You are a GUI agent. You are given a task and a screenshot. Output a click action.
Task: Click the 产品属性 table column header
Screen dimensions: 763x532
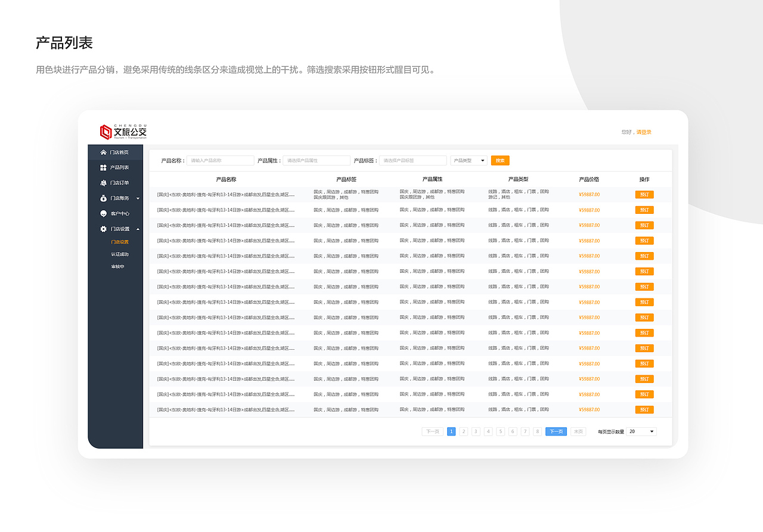(432, 179)
